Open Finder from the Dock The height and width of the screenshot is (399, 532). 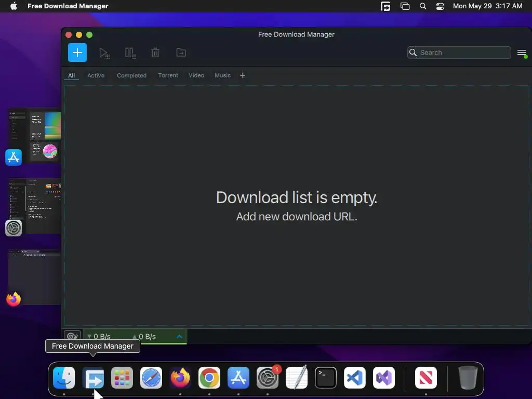click(x=64, y=378)
